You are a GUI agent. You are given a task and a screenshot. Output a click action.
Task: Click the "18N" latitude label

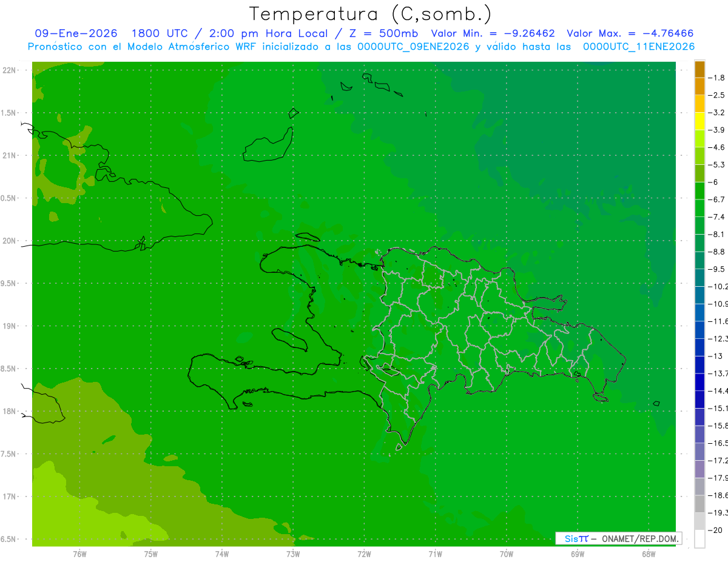click(x=8, y=412)
